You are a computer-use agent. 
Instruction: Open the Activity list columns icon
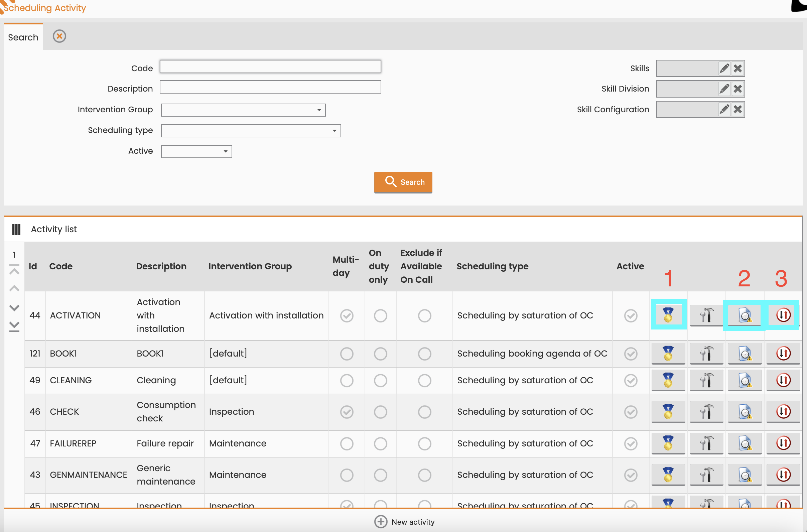pos(16,229)
